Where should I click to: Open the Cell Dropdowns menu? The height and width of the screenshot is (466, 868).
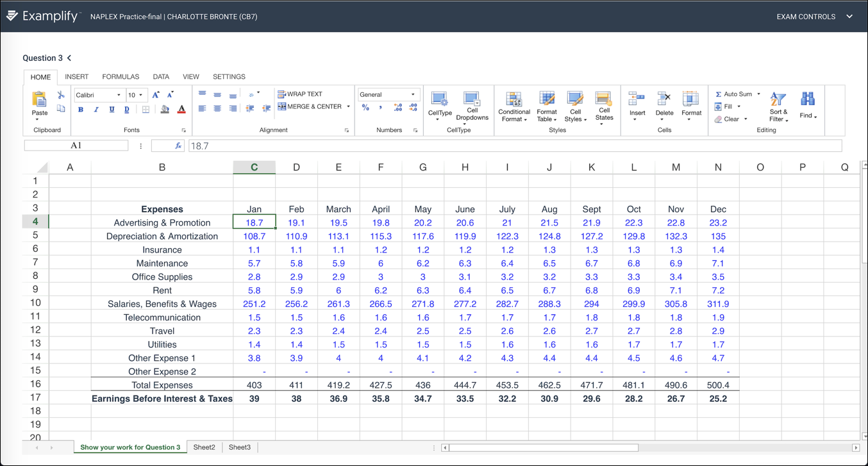pyautogui.click(x=472, y=106)
